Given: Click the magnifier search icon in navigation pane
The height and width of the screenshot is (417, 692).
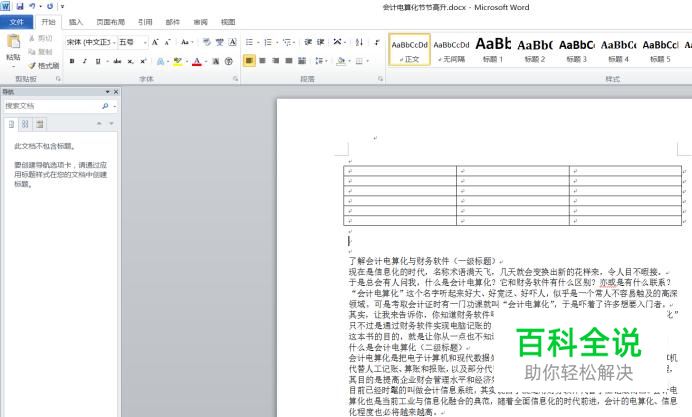Looking at the screenshot, I should tap(105, 106).
